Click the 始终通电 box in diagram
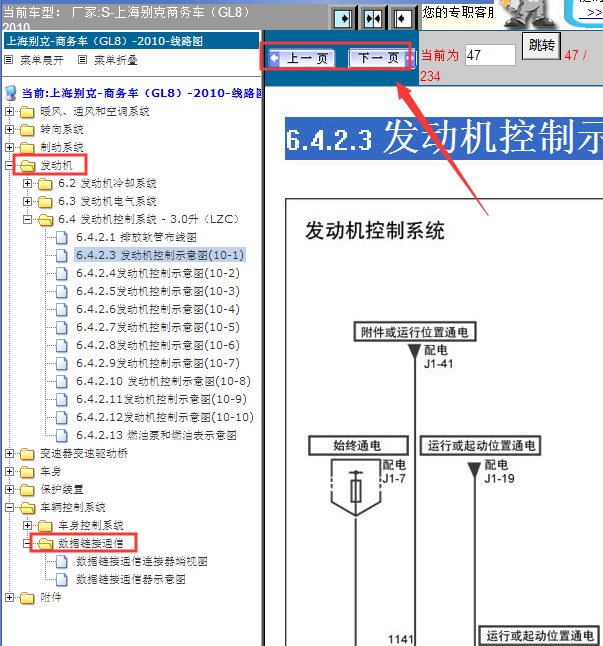Image resolution: width=603 pixels, height=646 pixels. click(x=358, y=445)
